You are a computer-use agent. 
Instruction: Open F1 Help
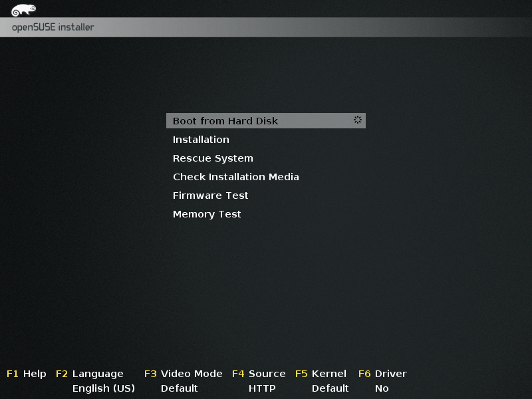coord(27,374)
